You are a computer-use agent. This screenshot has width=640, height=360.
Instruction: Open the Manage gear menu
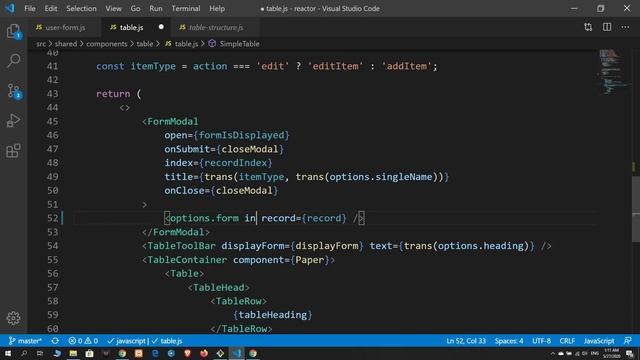pyautogui.click(x=13, y=318)
